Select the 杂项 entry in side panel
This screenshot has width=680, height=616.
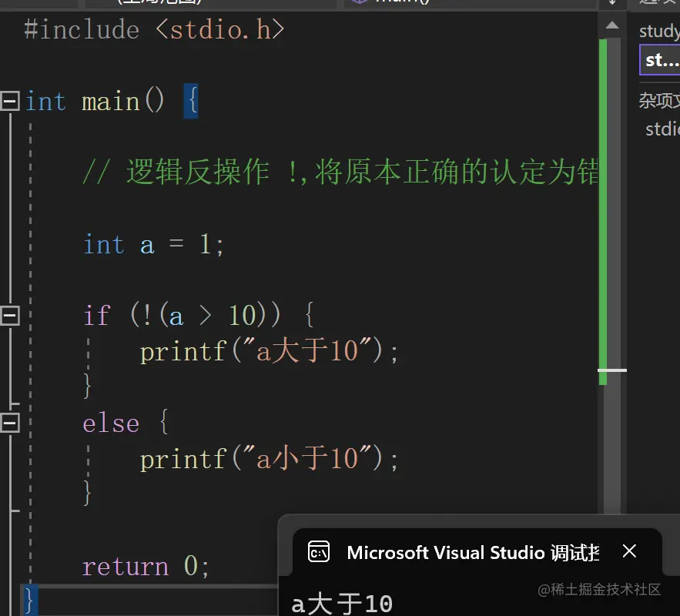(x=659, y=101)
